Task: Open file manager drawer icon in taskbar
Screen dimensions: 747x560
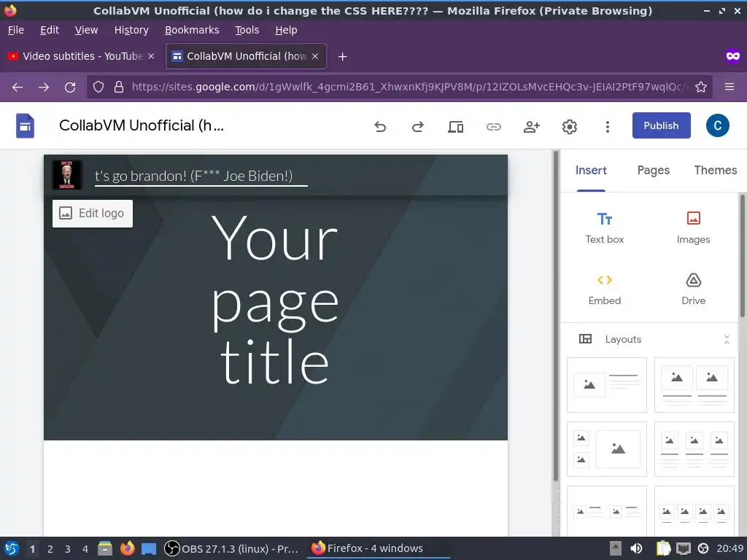Action: click(x=105, y=548)
